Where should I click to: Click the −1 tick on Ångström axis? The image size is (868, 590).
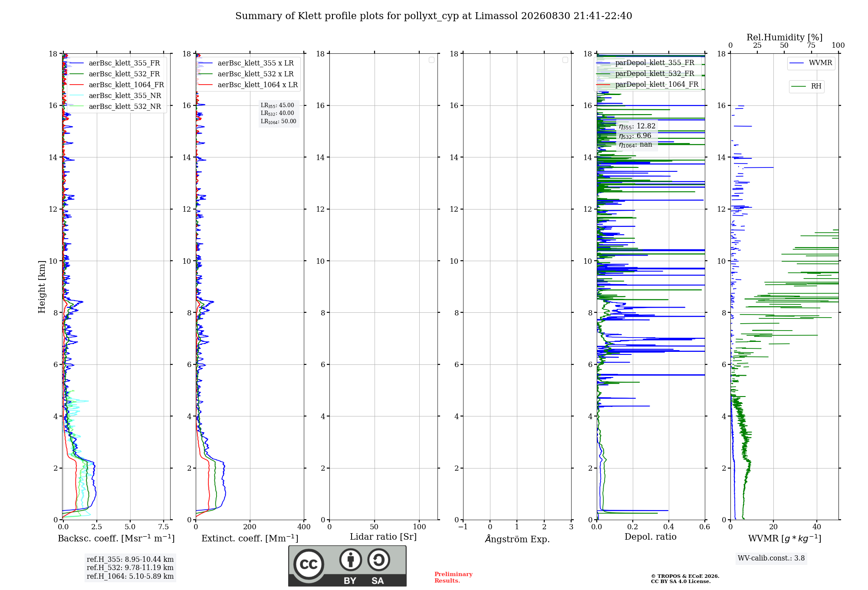(x=463, y=527)
